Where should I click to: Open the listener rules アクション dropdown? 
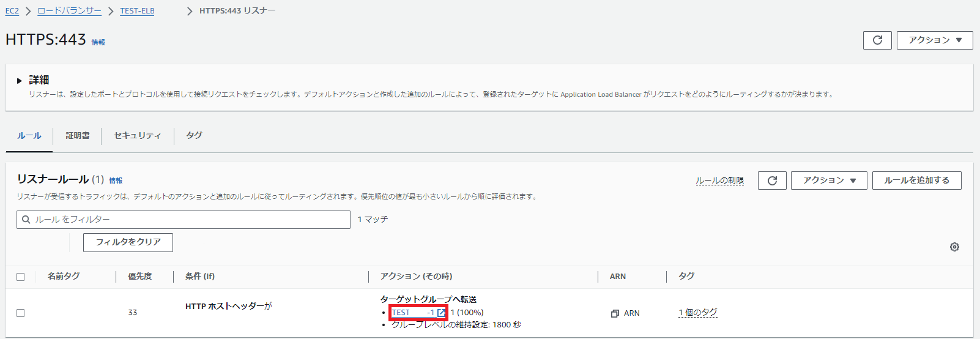[829, 181]
